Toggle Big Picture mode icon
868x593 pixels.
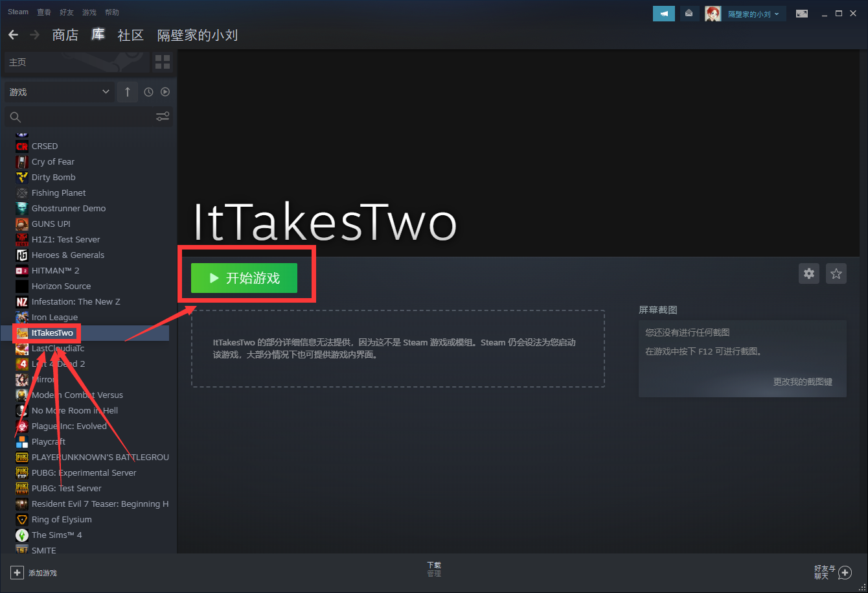[x=802, y=14]
